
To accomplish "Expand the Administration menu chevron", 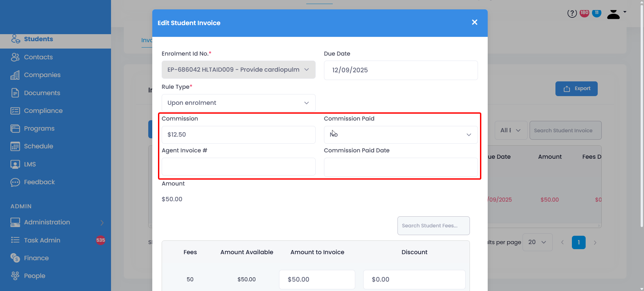I will pyautogui.click(x=102, y=223).
